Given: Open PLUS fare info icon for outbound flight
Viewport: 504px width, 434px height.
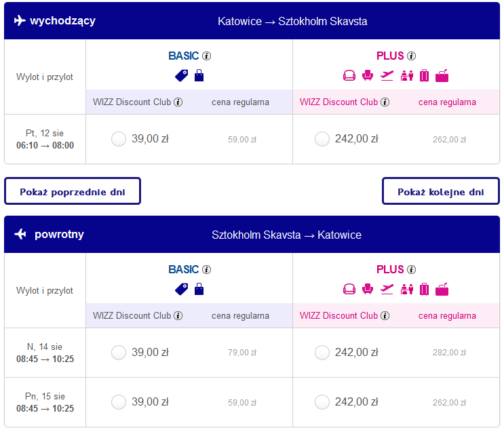Looking at the screenshot, I should coord(411,56).
